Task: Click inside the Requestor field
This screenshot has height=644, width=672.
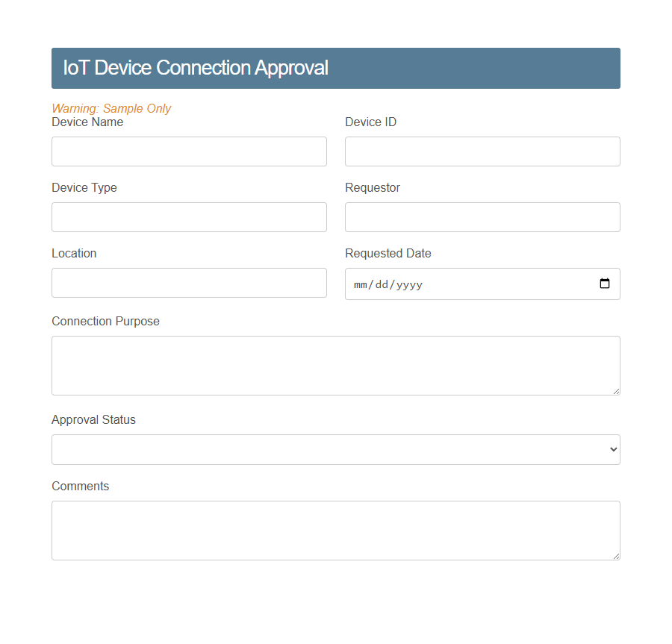Action: click(x=482, y=217)
